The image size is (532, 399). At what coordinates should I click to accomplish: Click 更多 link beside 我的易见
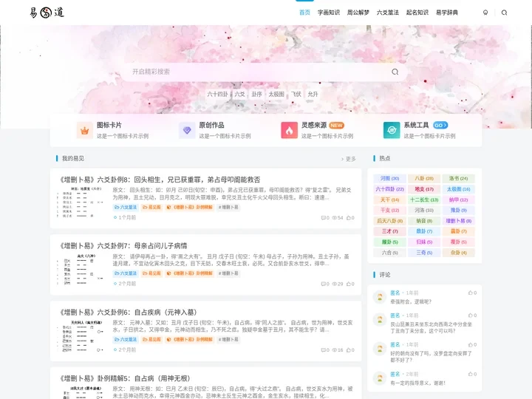(x=349, y=159)
